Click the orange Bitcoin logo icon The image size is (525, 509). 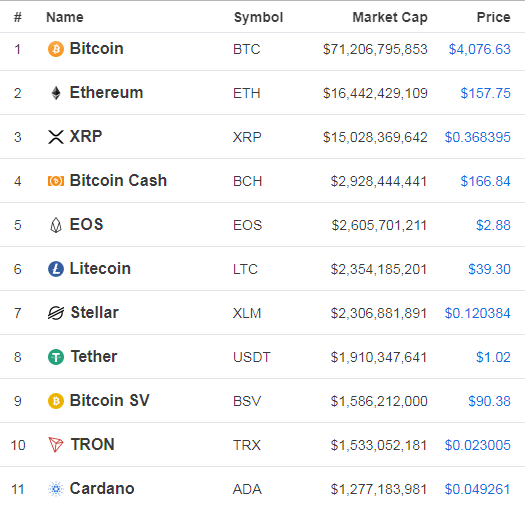coord(56,49)
